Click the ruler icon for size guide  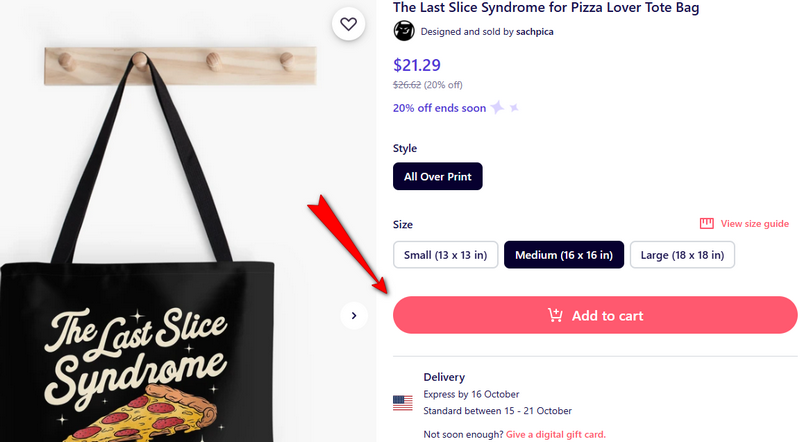tap(706, 224)
